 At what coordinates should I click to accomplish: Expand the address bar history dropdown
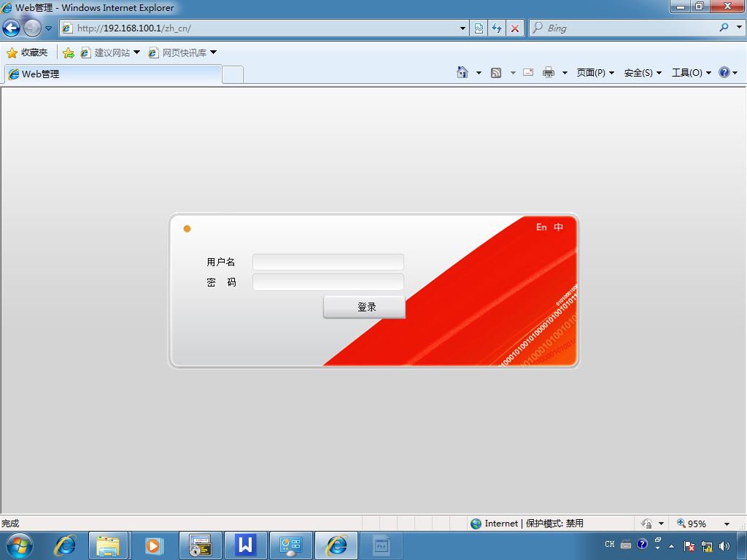pyautogui.click(x=462, y=28)
